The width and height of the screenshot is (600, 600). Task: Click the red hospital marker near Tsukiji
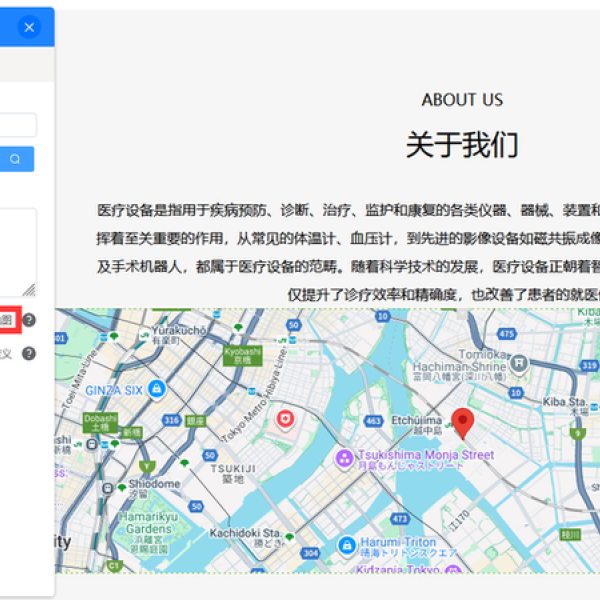285,419
